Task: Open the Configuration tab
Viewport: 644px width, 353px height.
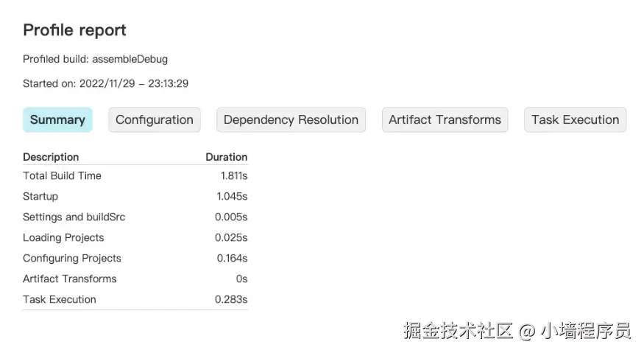Action: tap(155, 120)
